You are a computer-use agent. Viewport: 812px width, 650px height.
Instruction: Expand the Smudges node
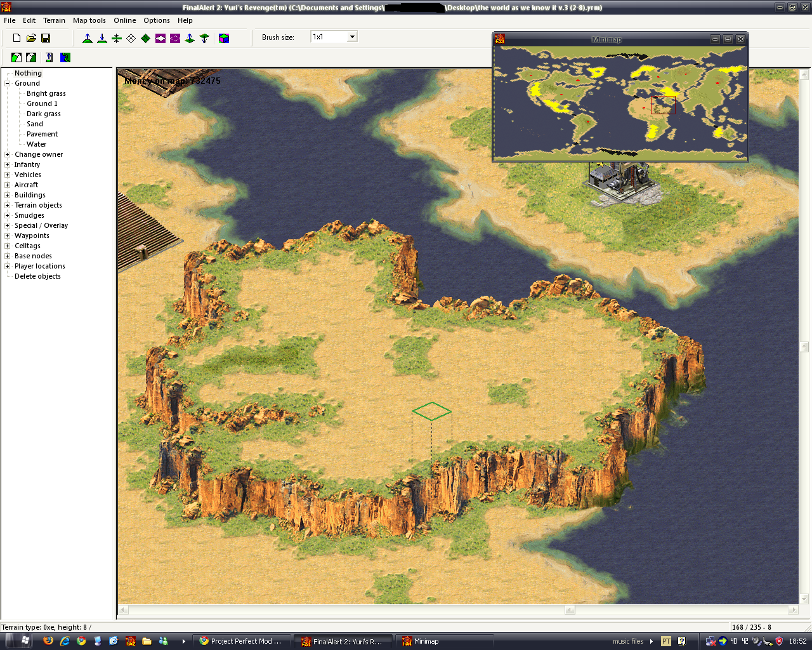(8, 215)
